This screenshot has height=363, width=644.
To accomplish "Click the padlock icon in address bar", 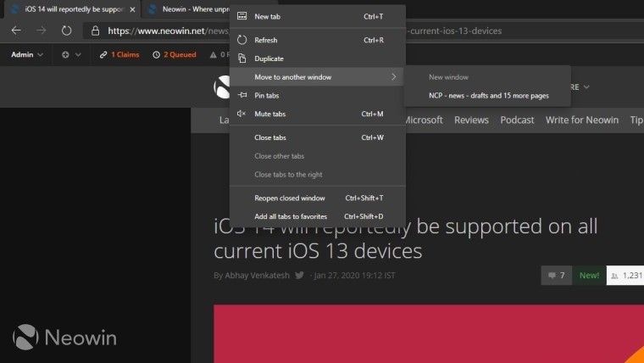I will click(96, 31).
